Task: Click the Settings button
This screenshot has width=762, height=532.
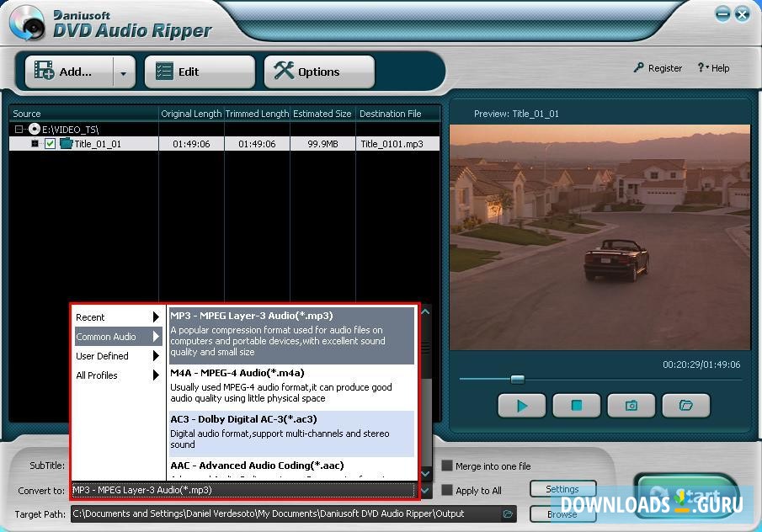Action: pyautogui.click(x=562, y=489)
